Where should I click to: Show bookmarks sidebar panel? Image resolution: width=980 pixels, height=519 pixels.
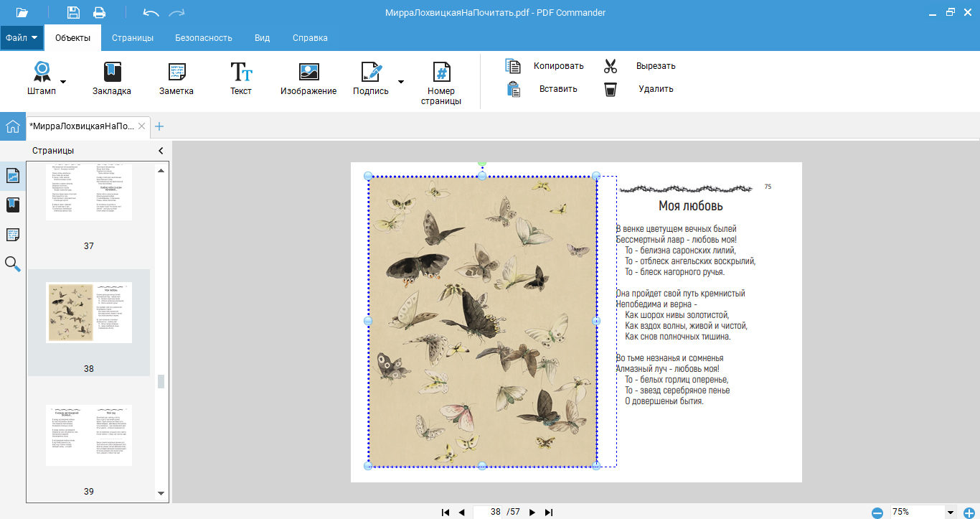pos(13,205)
